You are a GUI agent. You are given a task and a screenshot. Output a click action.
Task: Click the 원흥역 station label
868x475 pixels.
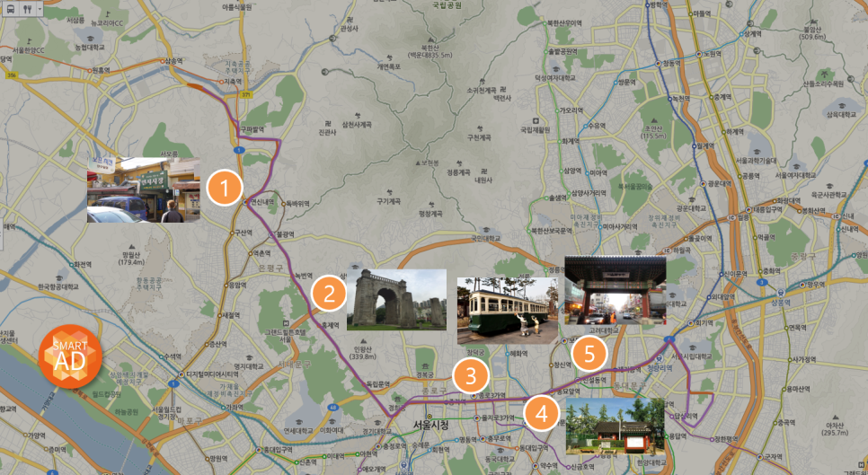(x=101, y=70)
